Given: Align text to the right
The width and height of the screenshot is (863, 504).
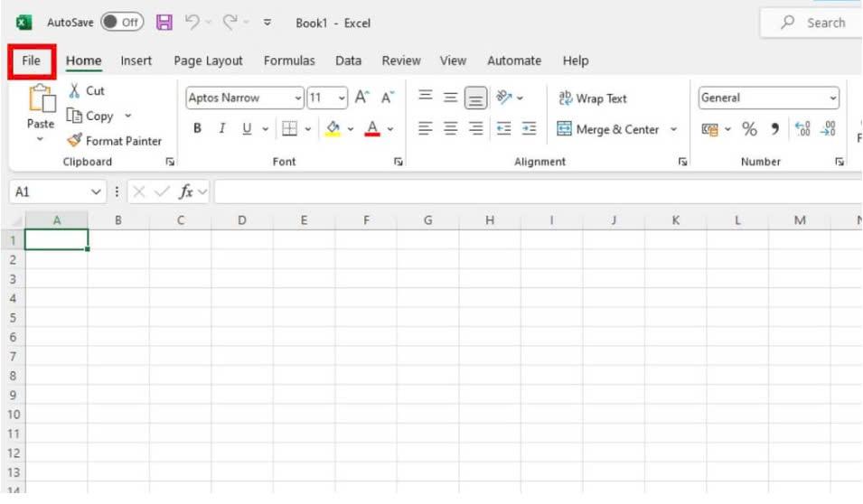Looking at the screenshot, I should click(476, 129).
